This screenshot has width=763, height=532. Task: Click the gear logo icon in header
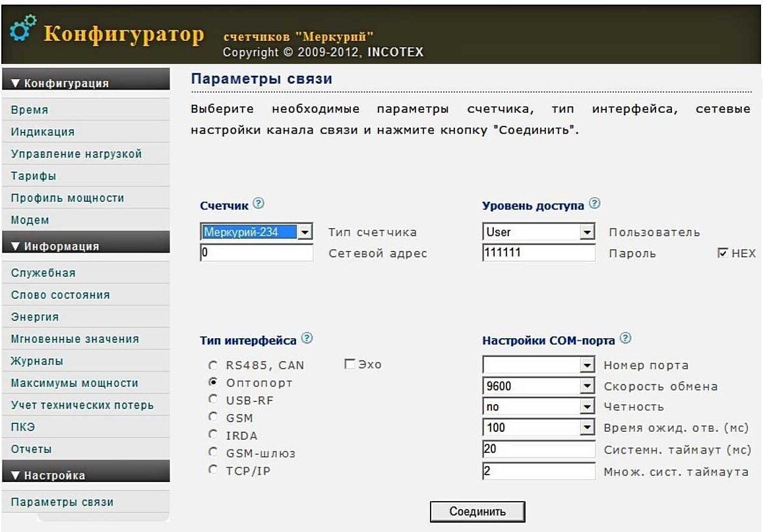tap(23, 28)
